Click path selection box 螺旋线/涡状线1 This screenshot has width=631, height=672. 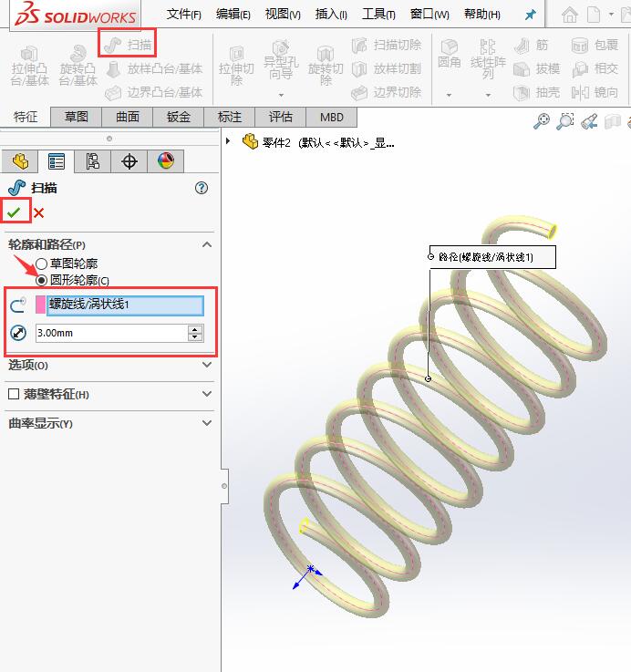pyautogui.click(x=125, y=305)
